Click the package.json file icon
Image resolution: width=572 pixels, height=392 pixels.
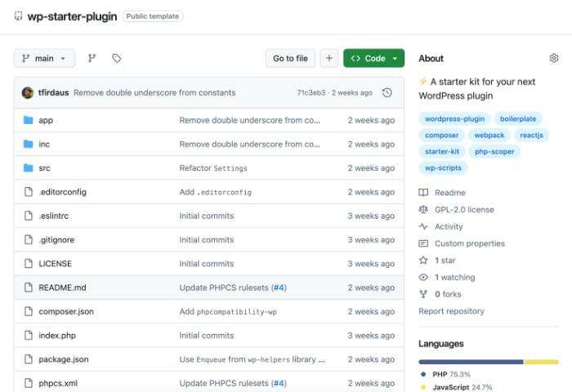[28, 359]
